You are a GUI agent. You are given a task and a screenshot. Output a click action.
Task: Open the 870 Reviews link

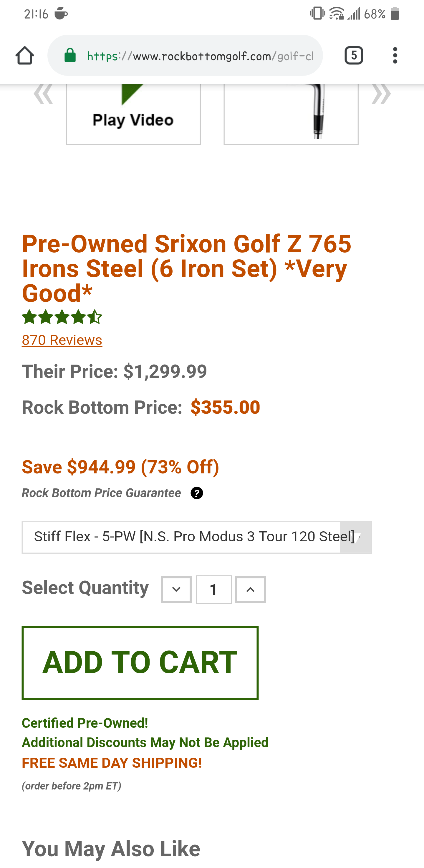[62, 340]
